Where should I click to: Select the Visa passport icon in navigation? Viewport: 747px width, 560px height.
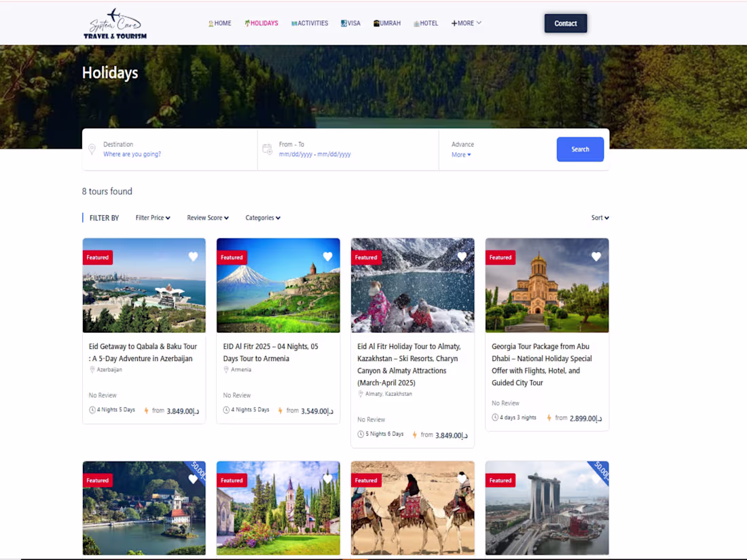(x=344, y=22)
